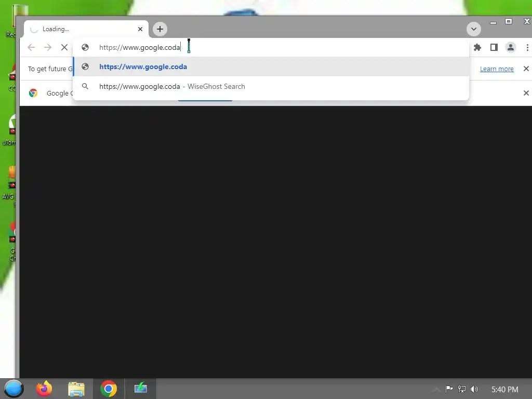Click the Loading tab title
The width and height of the screenshot is (532, 399).
pos(56,29)
